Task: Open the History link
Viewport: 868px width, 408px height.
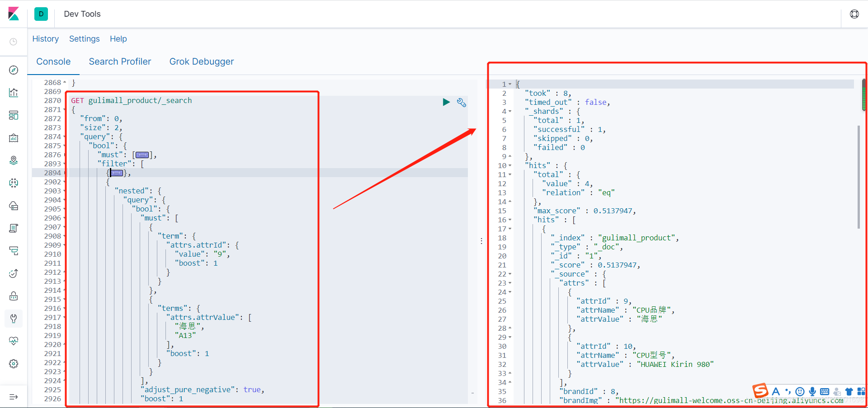Action: point(45,39)
